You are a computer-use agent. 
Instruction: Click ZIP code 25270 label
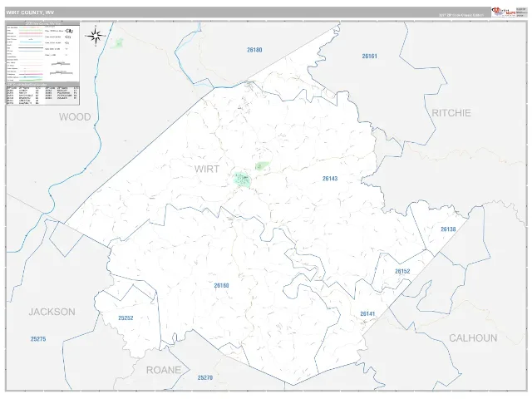[205, 377]
